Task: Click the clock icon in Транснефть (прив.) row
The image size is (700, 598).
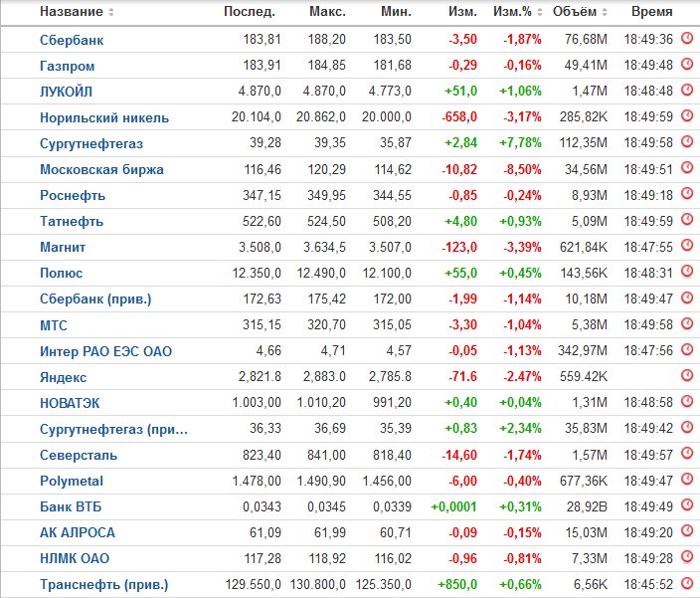Action: (x=687, y=582)
